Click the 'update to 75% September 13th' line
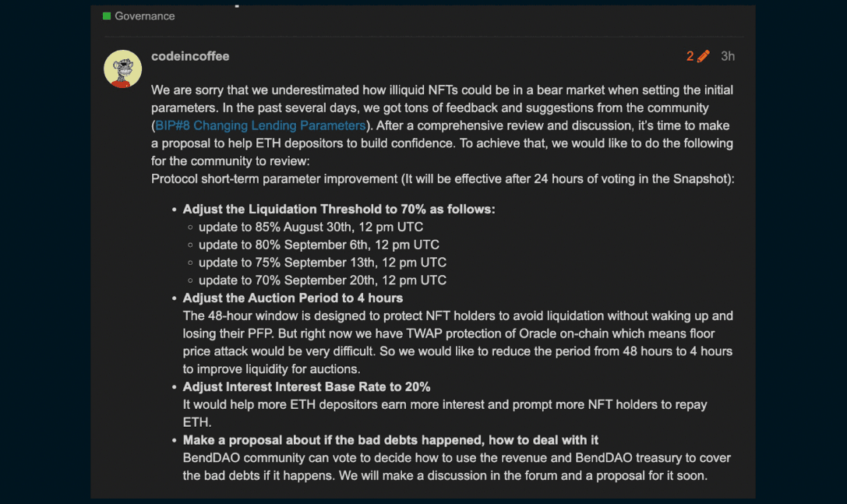The width and height of the screenshot is (847, 504). [323, 263]
